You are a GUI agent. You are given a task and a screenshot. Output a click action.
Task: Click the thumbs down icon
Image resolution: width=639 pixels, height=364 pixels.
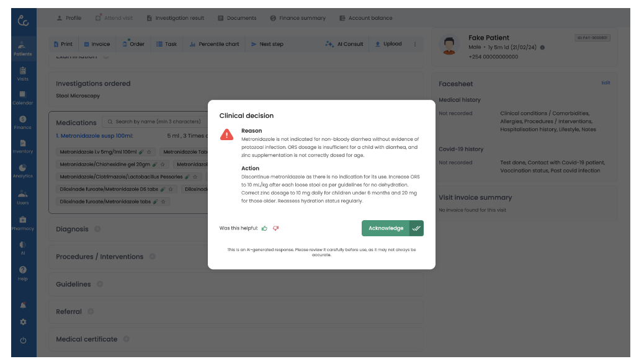(x=275, y=228)
